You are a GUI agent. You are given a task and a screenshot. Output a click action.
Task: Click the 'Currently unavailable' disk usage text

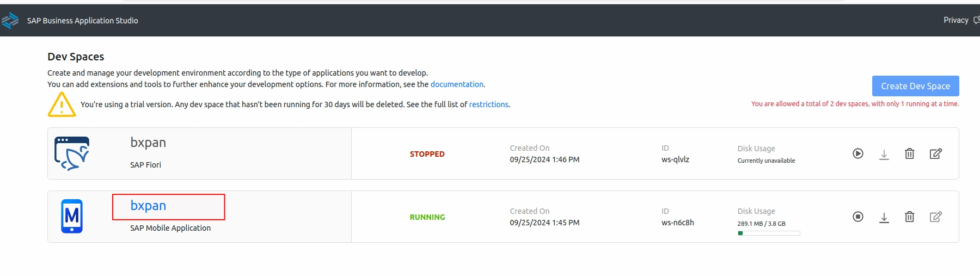766,161
